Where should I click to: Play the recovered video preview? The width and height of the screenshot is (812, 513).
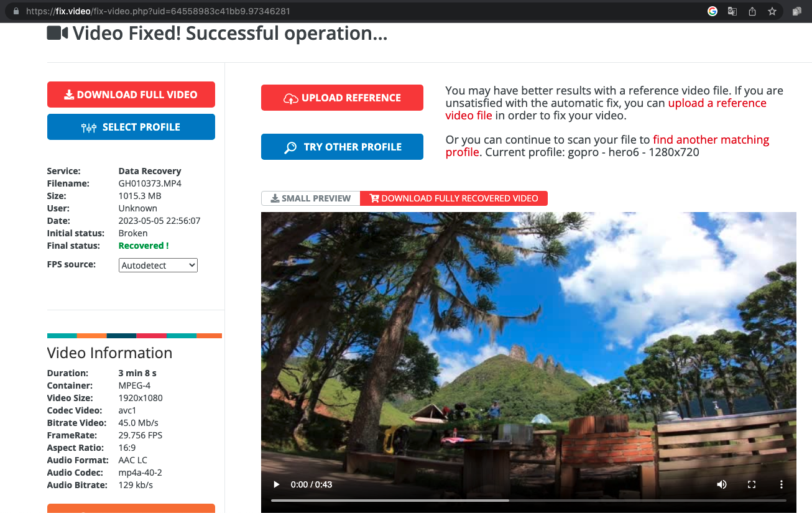(277, 484)
